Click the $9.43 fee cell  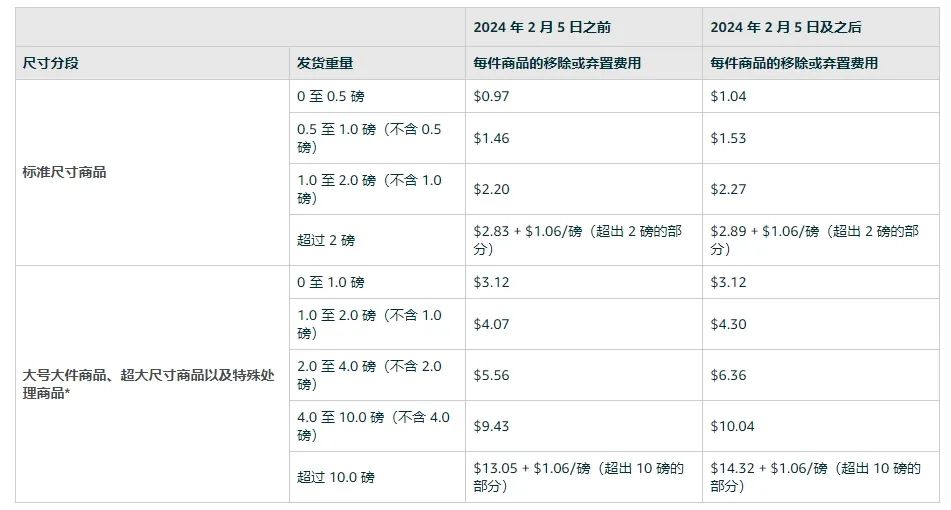click(491, 426)
